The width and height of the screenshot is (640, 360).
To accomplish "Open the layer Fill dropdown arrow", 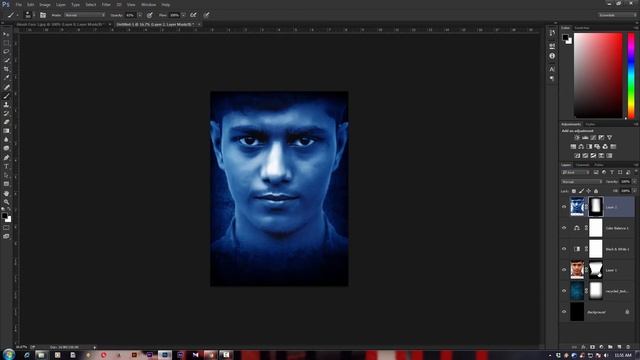I will click(634, 191).
